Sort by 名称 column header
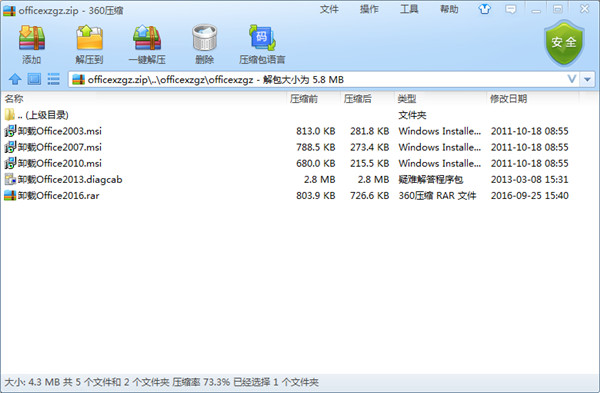 [x=14, y=99]
